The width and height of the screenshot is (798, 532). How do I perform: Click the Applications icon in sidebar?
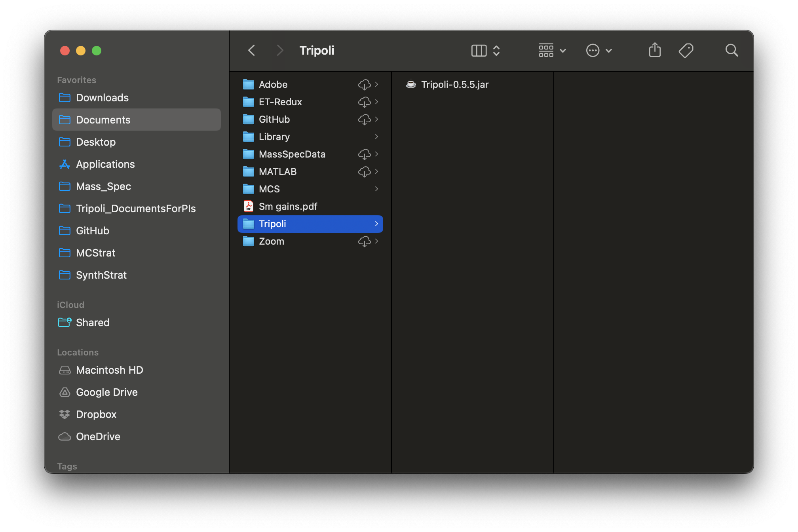65,164
